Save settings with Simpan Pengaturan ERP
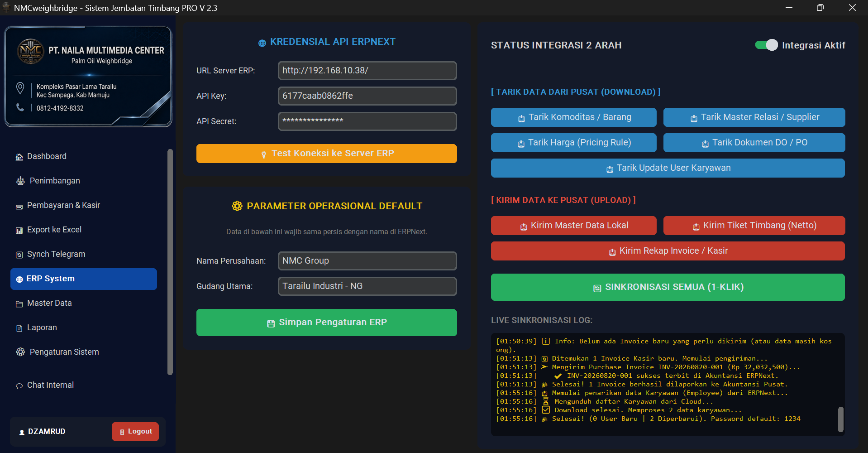This screenshot has height=453, width=868. point(327,323)
